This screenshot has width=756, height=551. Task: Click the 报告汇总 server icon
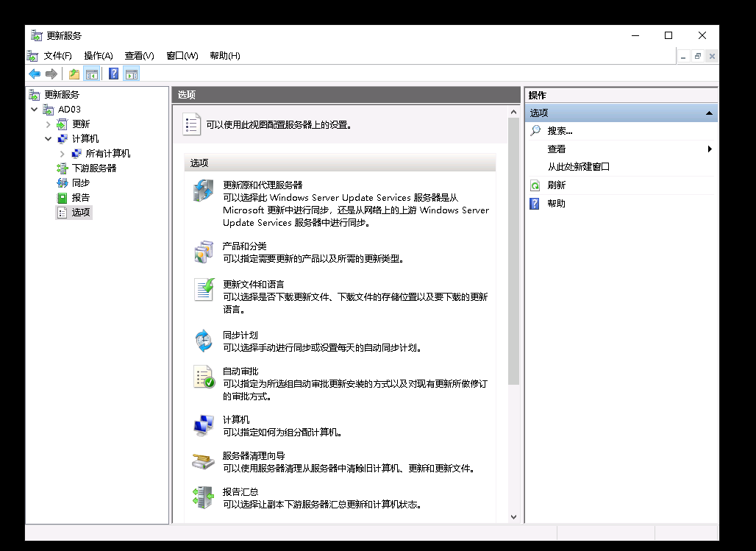203,497
